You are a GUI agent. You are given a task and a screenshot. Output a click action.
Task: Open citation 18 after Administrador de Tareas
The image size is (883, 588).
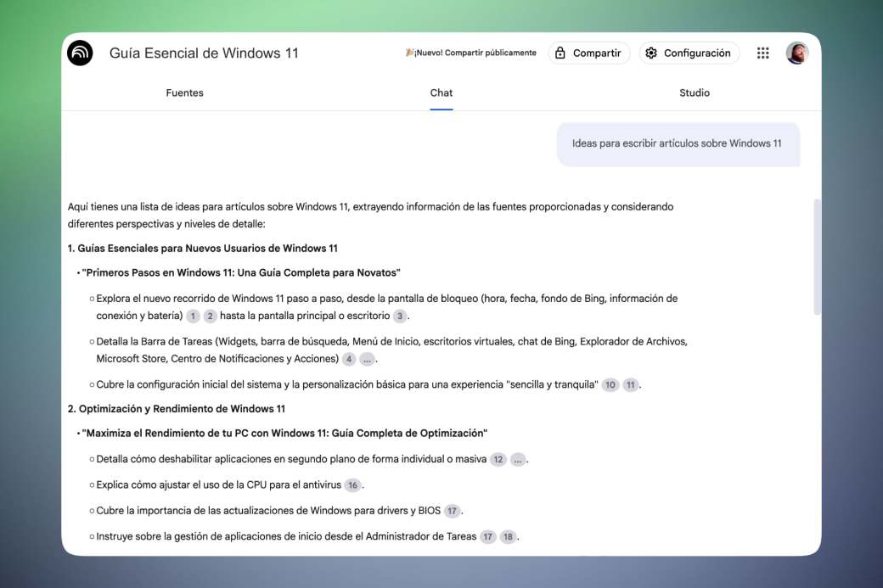[x=508, y=537]
